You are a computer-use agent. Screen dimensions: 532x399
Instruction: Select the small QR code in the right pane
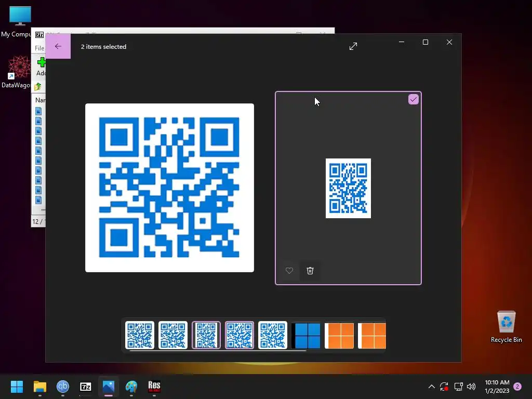coord(348,188)
